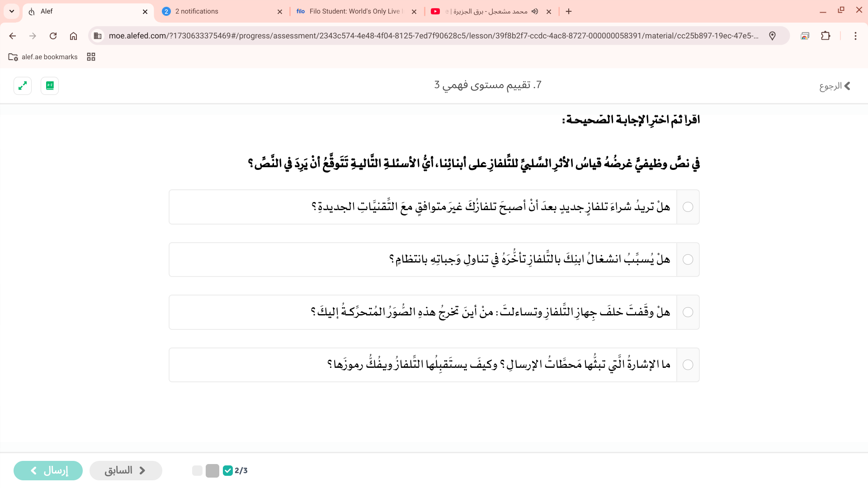Click the location pin icon in address bar
The image size is (868, 488).
[x=772, y=36]
